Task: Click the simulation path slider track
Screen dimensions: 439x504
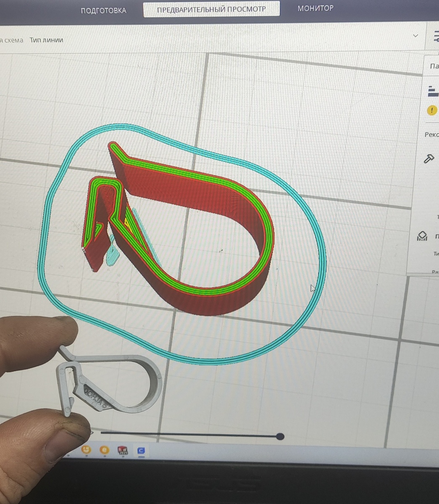Action: [x=190, y=434]
